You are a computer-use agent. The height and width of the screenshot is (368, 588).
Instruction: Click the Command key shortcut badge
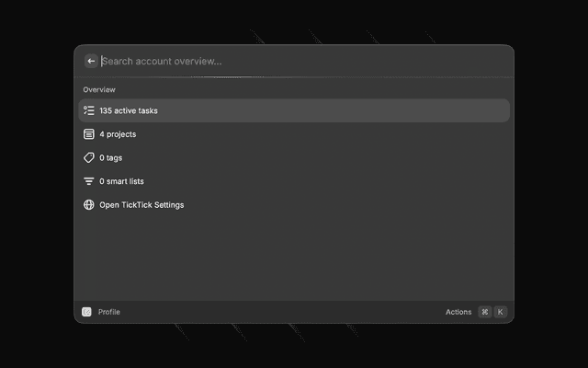coord(485,312)
